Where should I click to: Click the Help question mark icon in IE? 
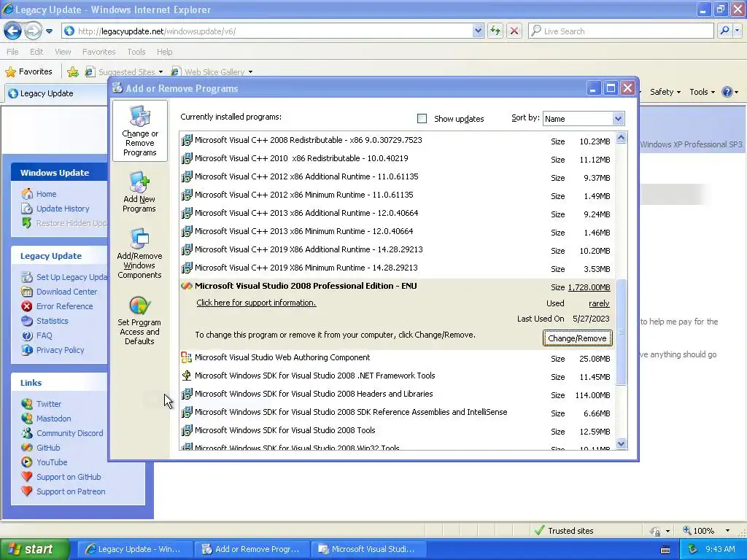[727, 92]
